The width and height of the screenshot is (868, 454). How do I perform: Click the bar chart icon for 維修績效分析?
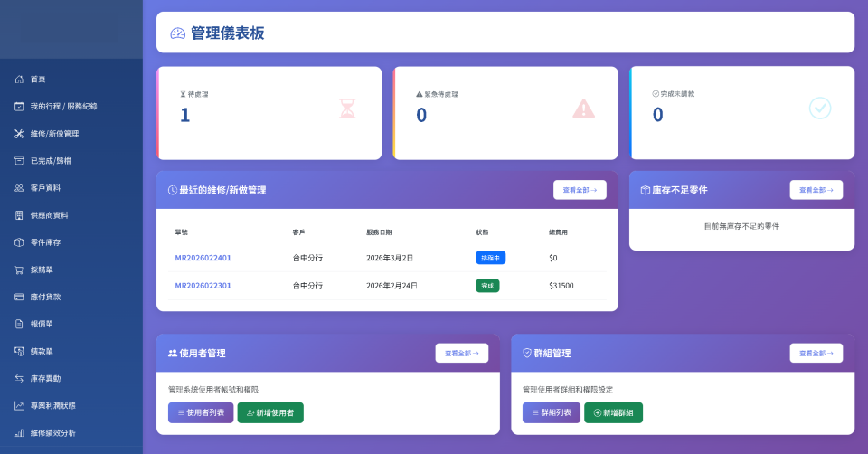[x=19, y=432]
